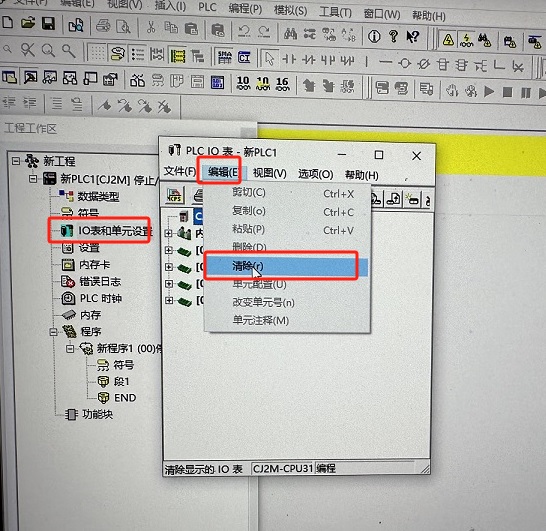Viewport: 546px width, 531px height.
Task: Click the Run mode play icon
Action: coord(489,92)
